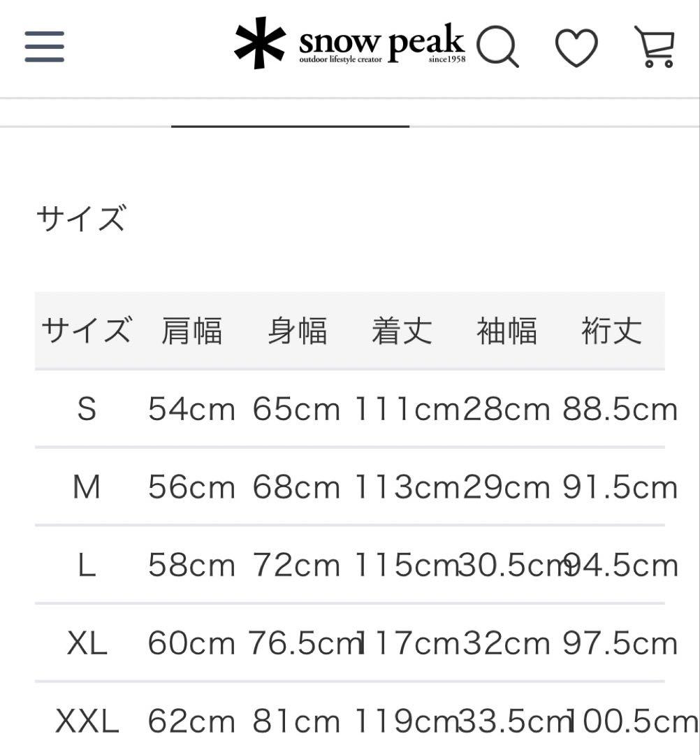700x755 pixels.
Task: Click the 袖幅 column header
Action: coord(506,331)
